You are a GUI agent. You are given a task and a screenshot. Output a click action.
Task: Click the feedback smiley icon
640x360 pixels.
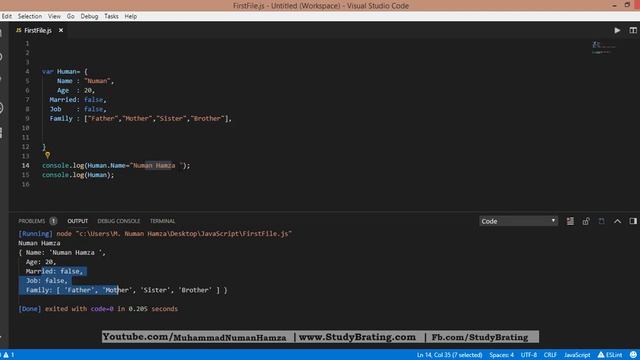633,355
